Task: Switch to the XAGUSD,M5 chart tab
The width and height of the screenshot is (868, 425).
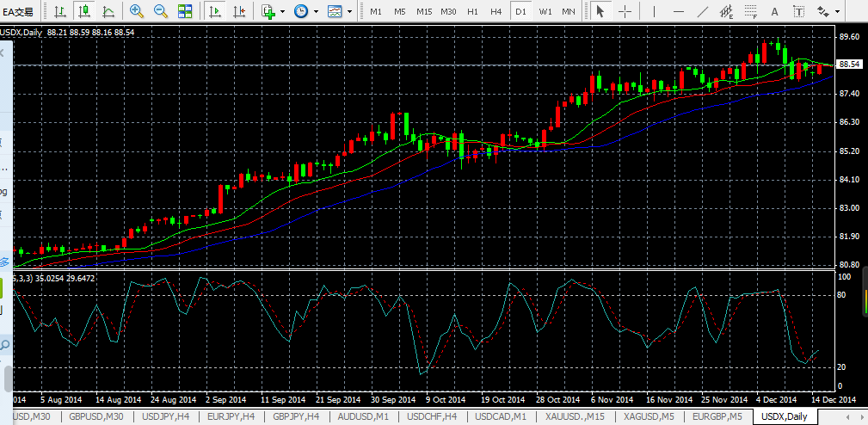Action: click(x=649, y=416)
